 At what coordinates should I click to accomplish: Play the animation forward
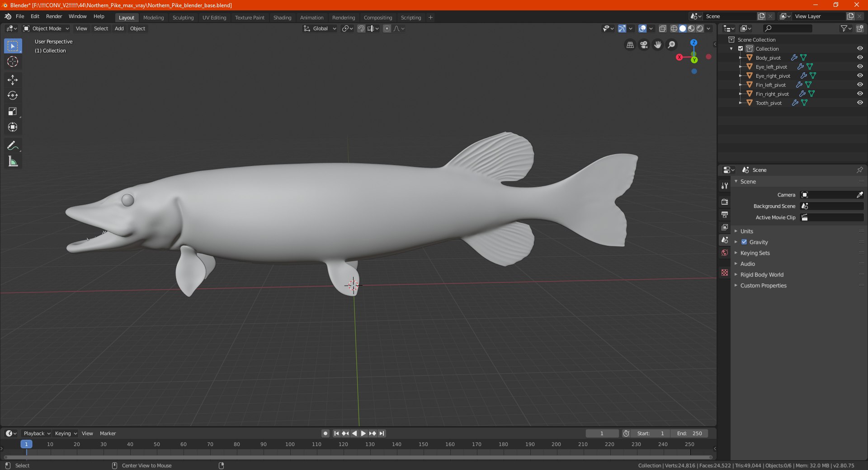point(363,433)
